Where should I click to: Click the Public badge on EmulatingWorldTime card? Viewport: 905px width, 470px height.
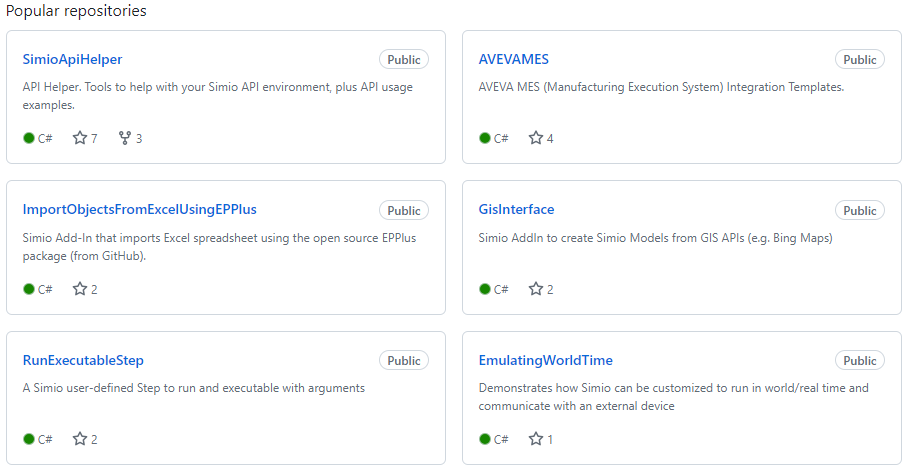860,361
